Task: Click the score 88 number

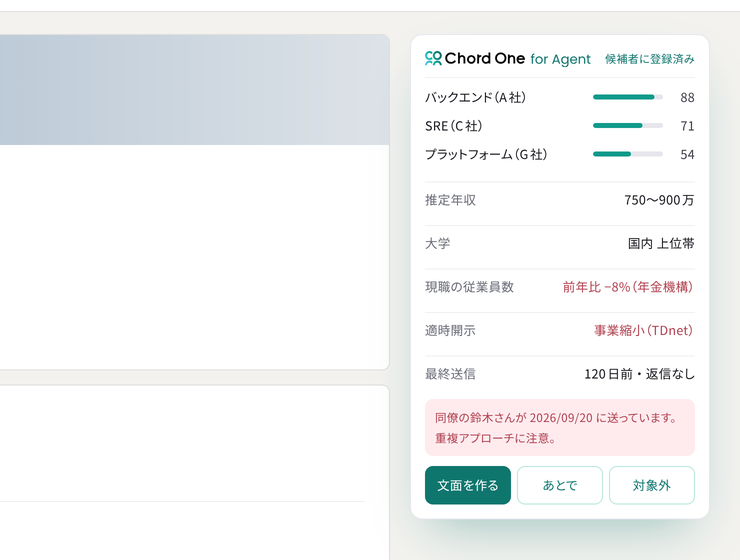Action: (687, 98)
